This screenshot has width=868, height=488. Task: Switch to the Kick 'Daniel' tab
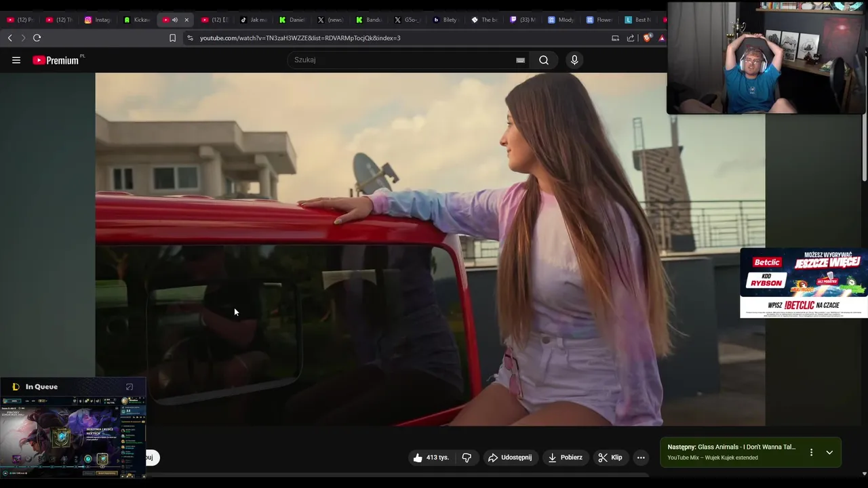pos(293,20)
